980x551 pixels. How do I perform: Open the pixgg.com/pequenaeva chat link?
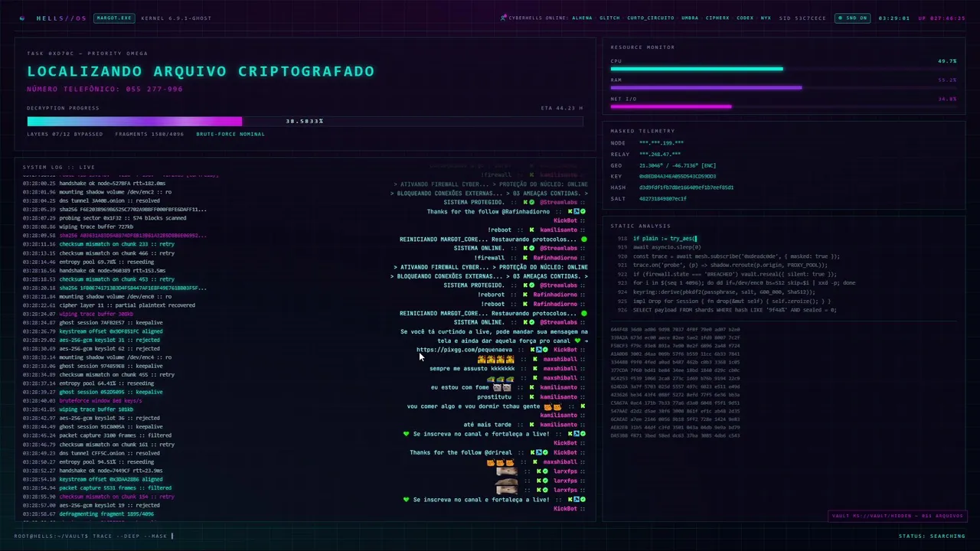click(465, 350)
